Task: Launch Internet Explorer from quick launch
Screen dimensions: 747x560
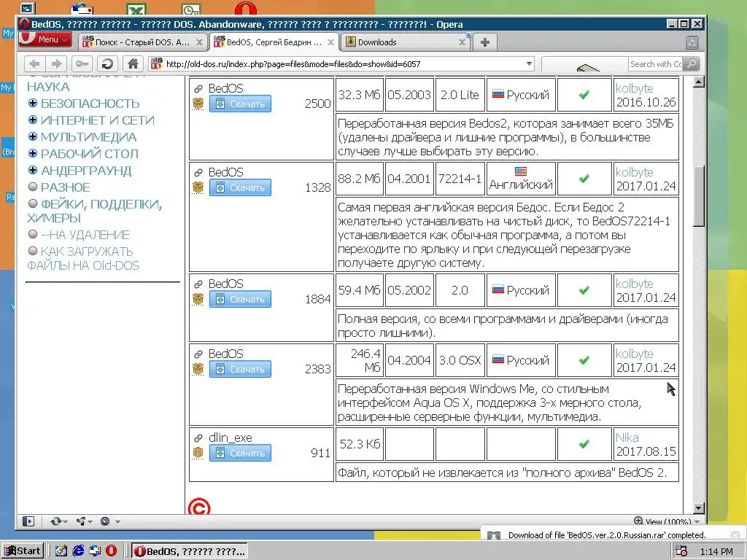Action: tap(78, 551)
